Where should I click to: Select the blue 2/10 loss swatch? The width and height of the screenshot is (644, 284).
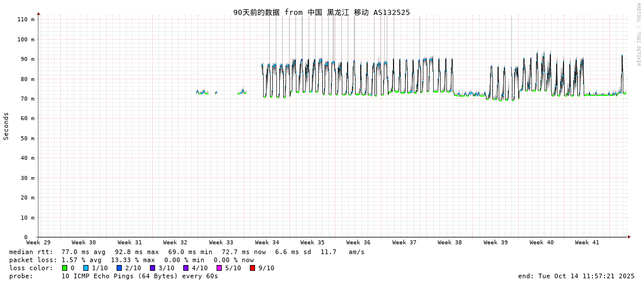click(119, 268)
